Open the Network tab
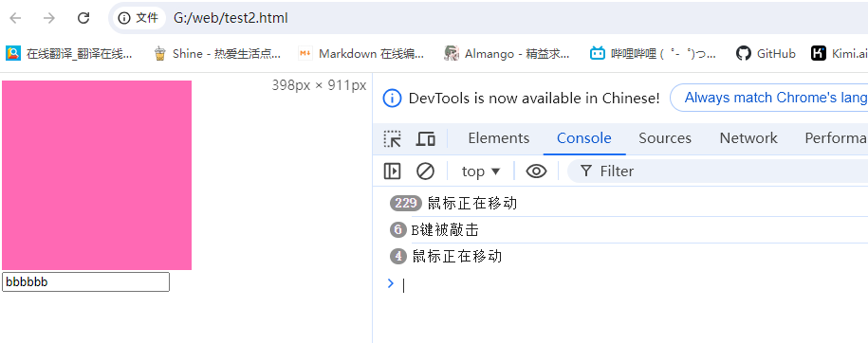Screen dimensions: 868x343 pos(748,138)
